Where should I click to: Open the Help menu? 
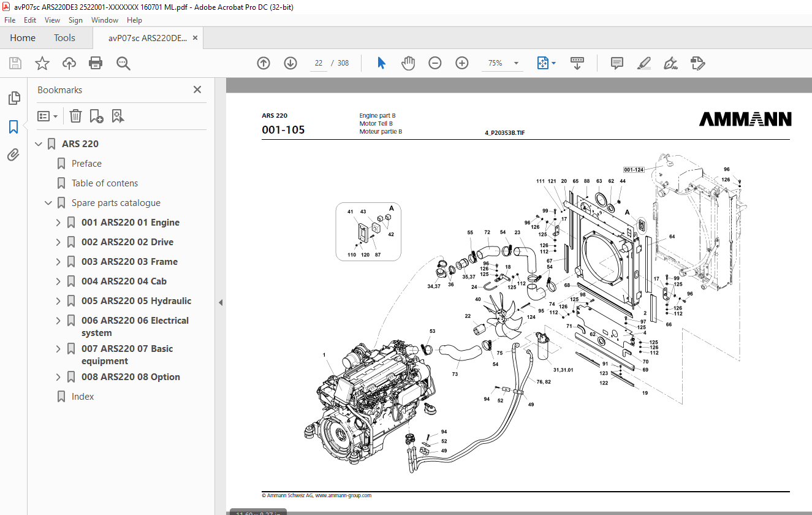click(x=134, y=20)
